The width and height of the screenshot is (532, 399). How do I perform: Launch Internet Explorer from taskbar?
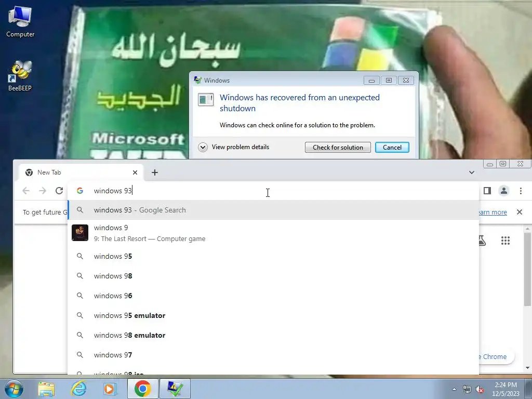pyautogui.click(x=78, y=389)
